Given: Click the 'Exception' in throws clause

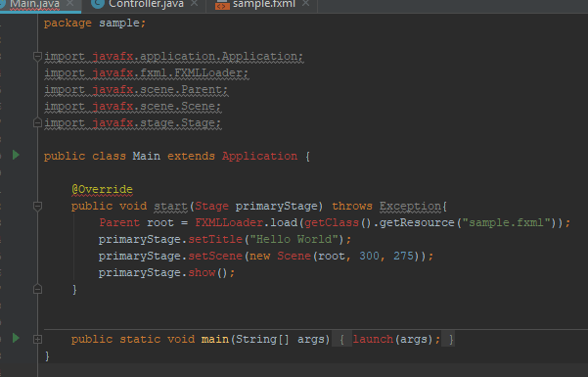Looking at the screenshot, I should coord(410,207).
